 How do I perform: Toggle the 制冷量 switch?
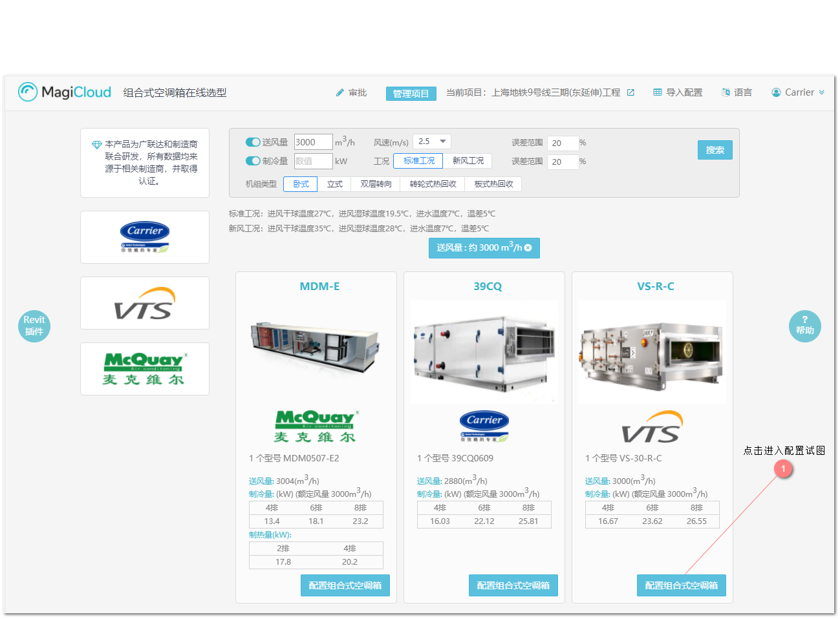pyautogui.click(x=253, y=161)
